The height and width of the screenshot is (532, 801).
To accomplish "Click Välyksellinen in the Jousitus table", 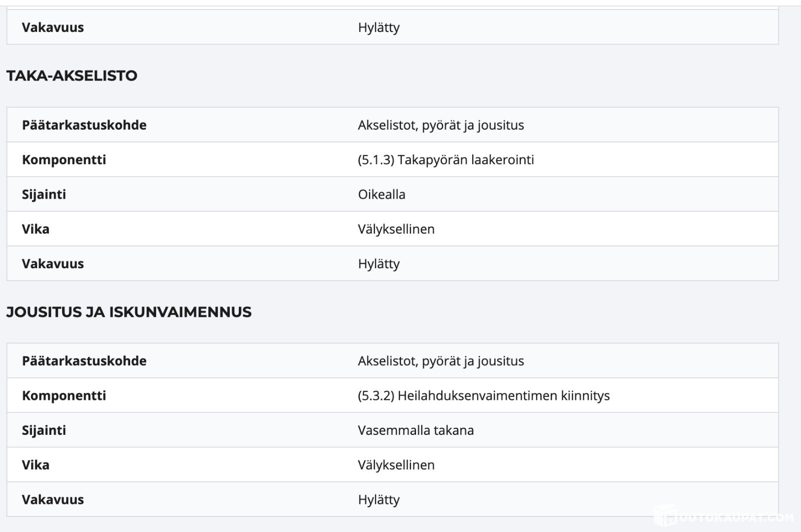I will coord(396,464).
